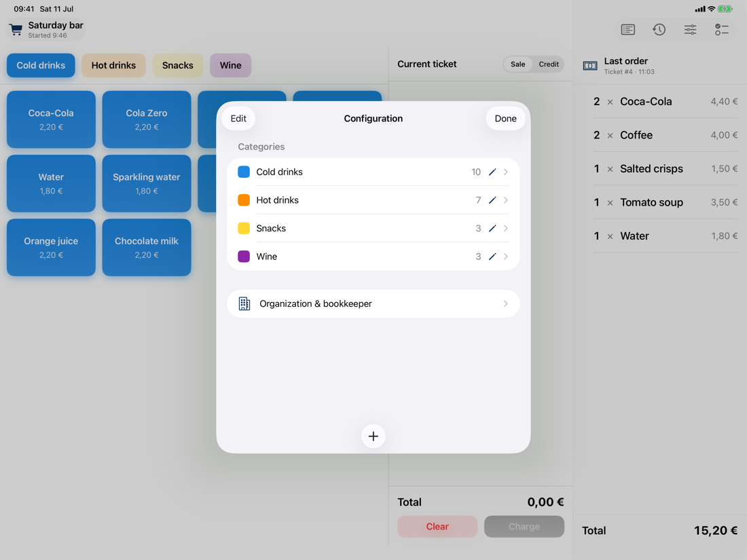Viewport: 747px width, 560px height.
Task: Remove Coffee line with its × icon
Action: (610, 136)
